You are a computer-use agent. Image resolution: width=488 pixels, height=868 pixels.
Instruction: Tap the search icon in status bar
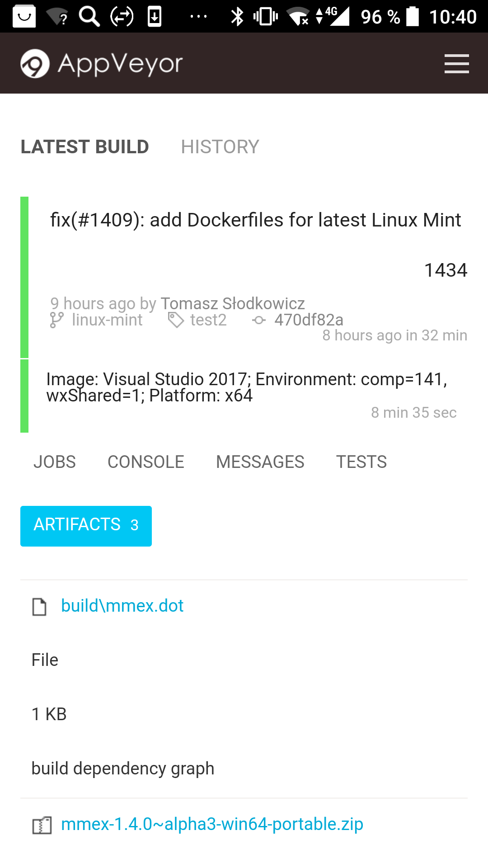[89, 17]
